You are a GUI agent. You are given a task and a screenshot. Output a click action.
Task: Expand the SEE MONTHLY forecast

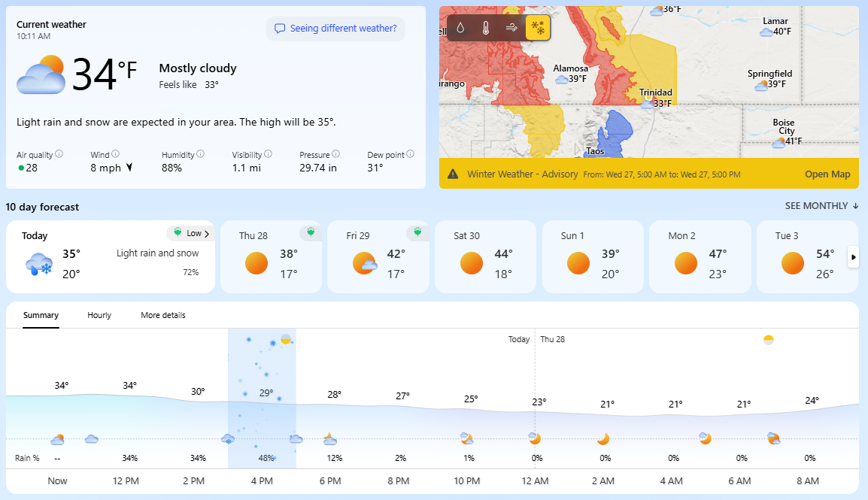pos(821,206)
